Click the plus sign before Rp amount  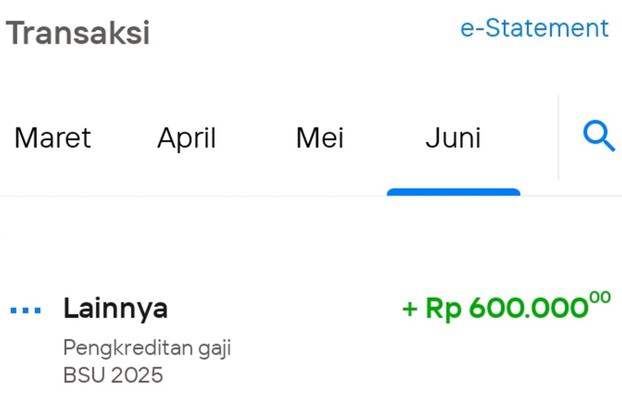pos(409,310)
